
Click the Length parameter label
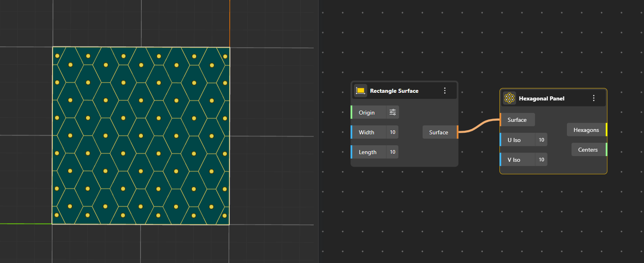point(367,152)
